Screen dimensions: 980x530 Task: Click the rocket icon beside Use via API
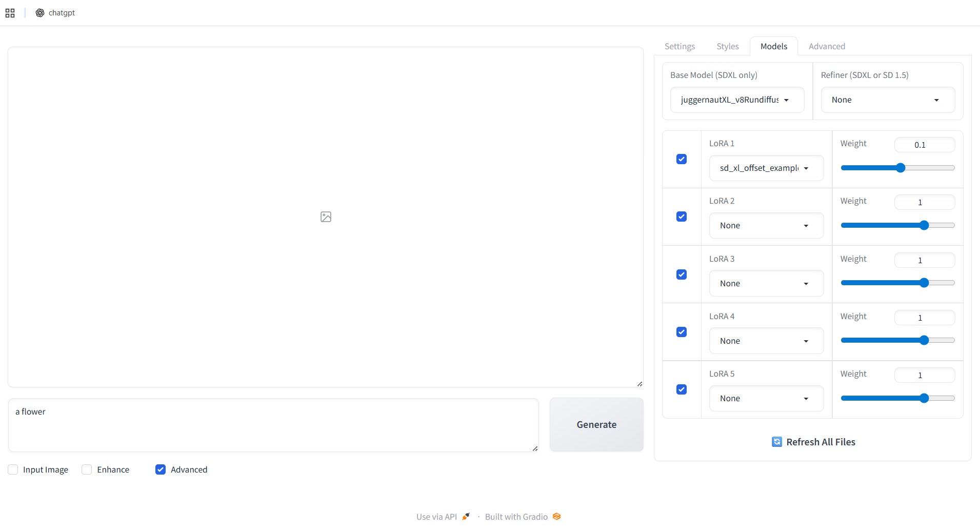466,517
